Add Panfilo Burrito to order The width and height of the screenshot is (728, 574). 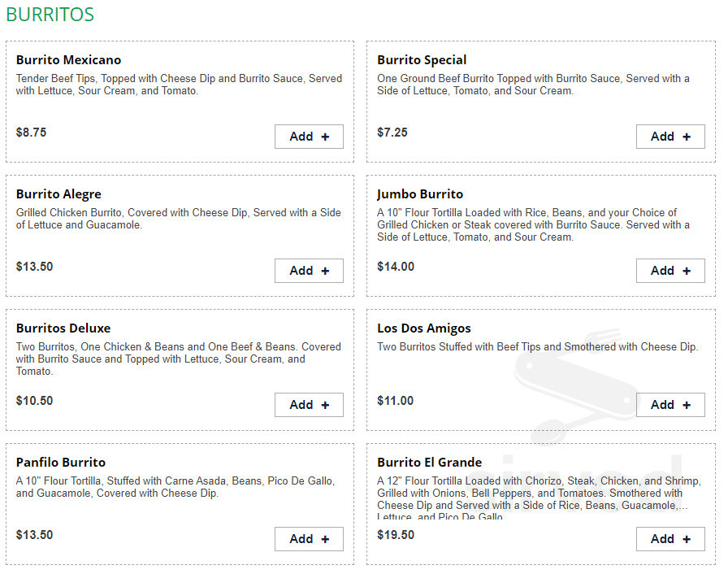pyautogui.click(x=309, y=539)
